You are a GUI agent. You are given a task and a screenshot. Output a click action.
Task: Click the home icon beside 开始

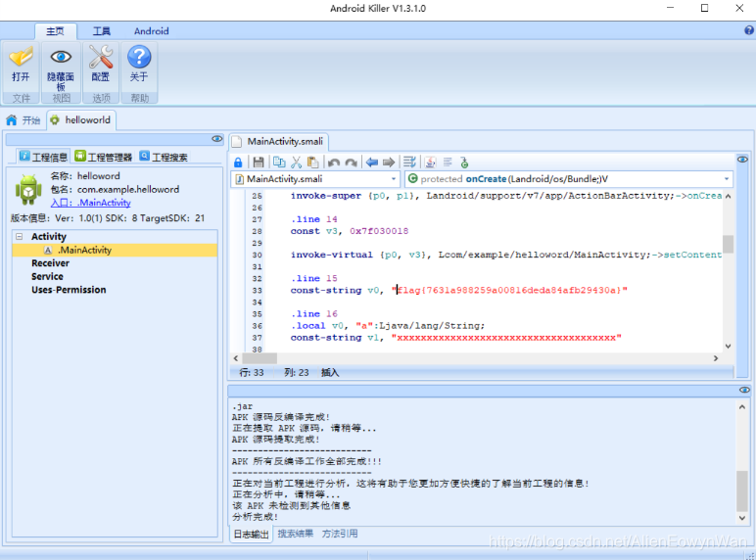point(12,120)
